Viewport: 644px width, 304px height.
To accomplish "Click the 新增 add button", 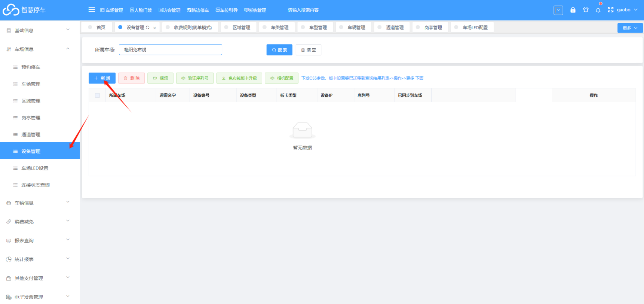I will (x=102, y=78).
